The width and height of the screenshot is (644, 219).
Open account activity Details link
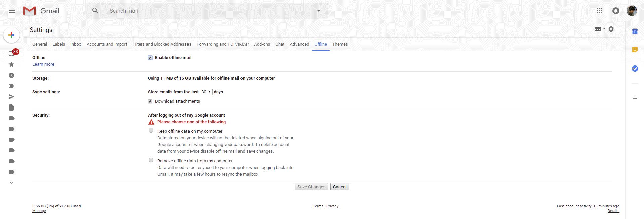613,211
